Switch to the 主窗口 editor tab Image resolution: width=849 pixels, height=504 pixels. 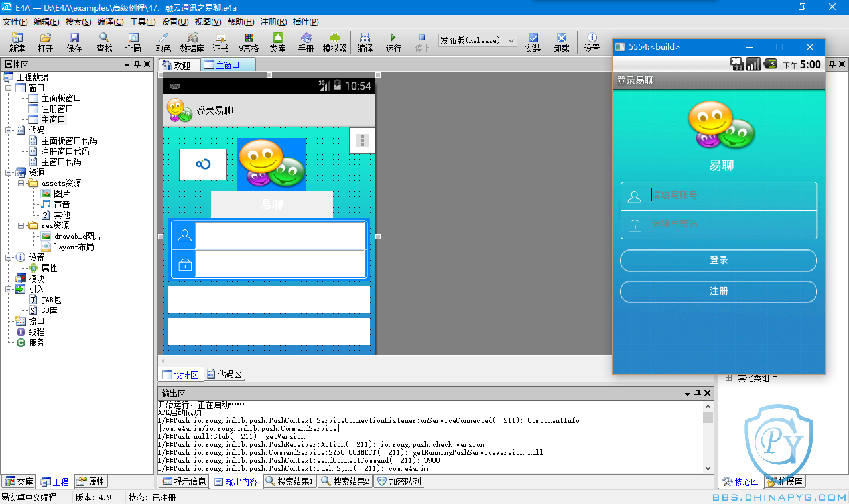point(228,65)
